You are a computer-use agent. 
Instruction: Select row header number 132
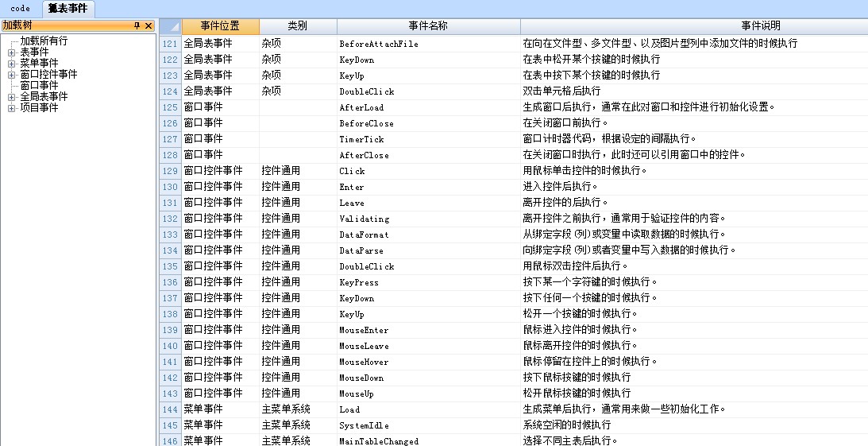pyautogui.click(x=171, y=219)
